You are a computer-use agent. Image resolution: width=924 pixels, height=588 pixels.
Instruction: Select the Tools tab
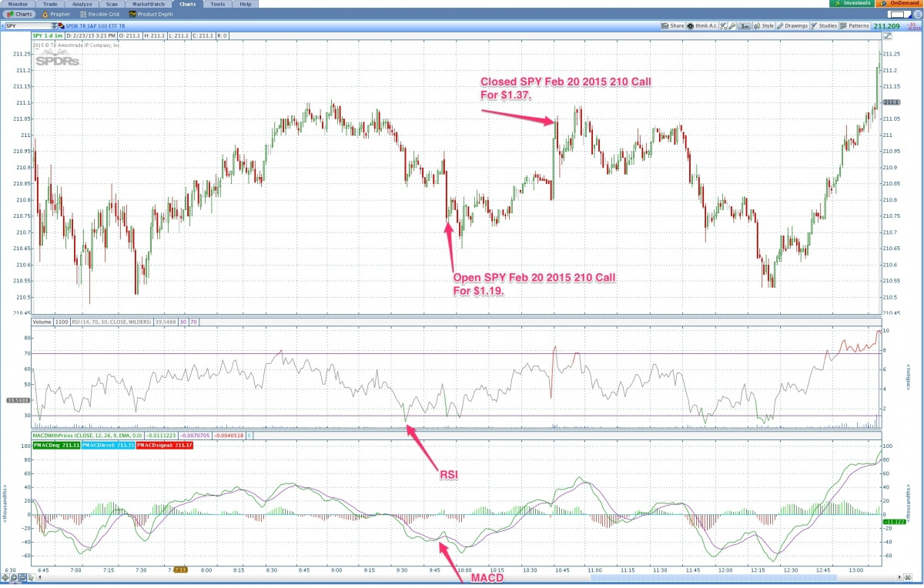[x=217, y=4]
